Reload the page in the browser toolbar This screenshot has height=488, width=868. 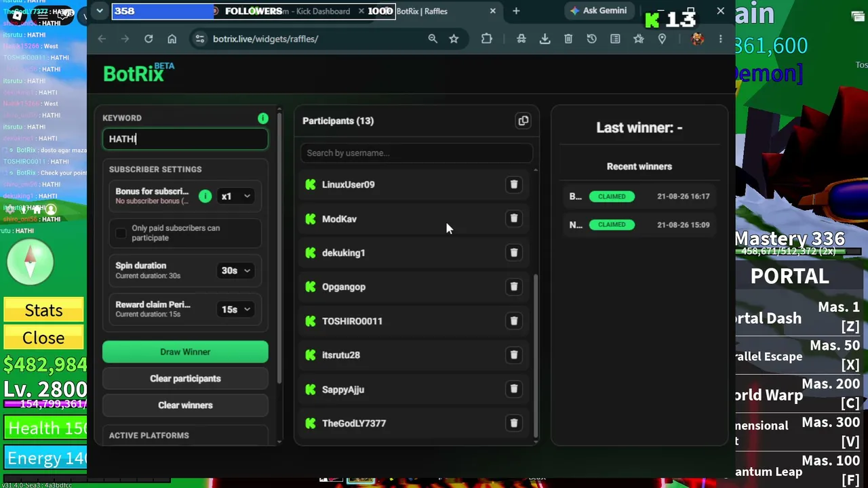149,39
